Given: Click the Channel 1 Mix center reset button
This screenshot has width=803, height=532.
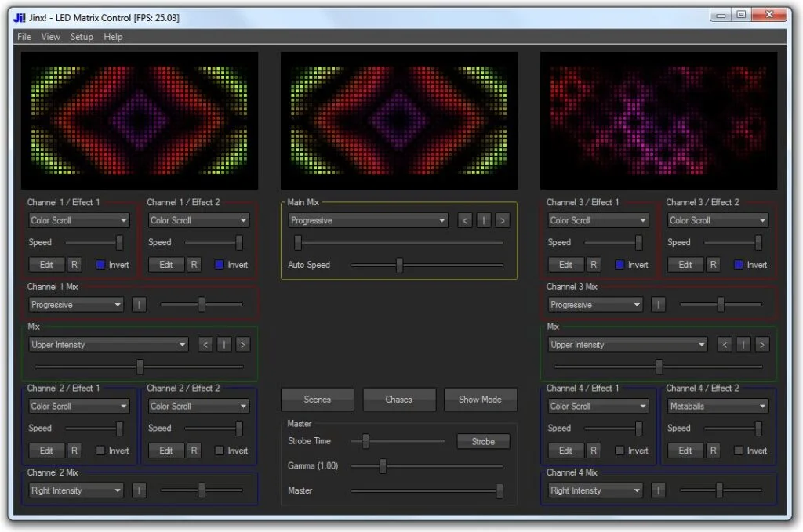Looking at the screenshot, I should (x=139, y=305).
